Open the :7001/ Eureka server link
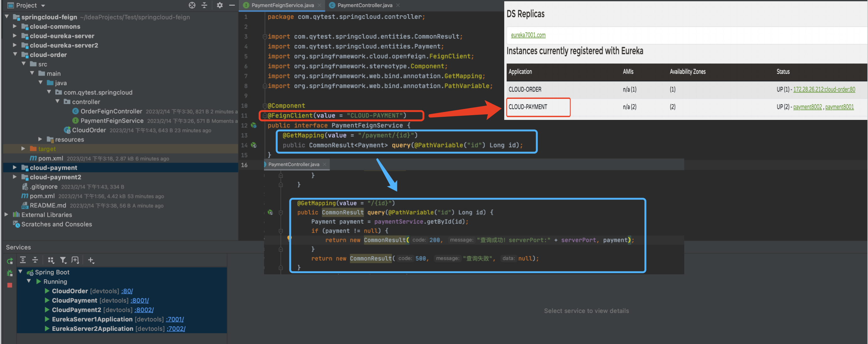 tap(175, 320)
